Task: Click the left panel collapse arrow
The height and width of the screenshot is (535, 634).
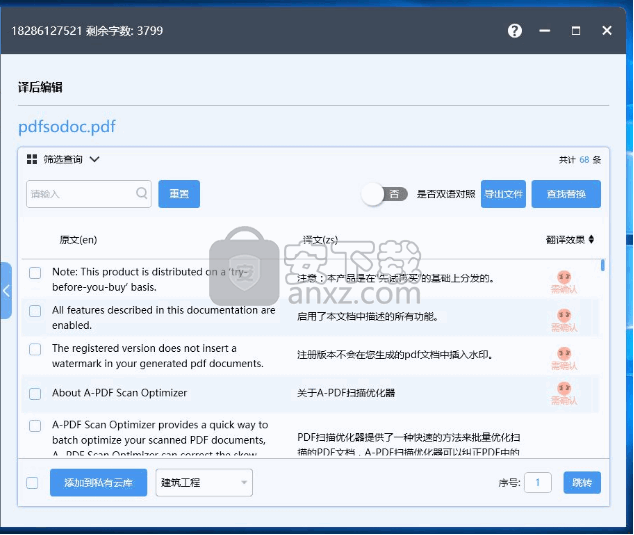Action: click(6, 290)
